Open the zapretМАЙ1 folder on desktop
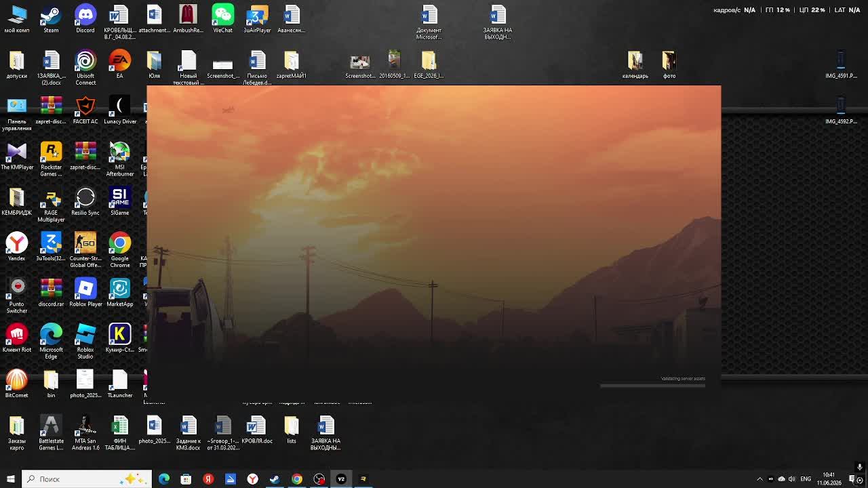Screen dimensions: 868x488 tap(292, 64)
